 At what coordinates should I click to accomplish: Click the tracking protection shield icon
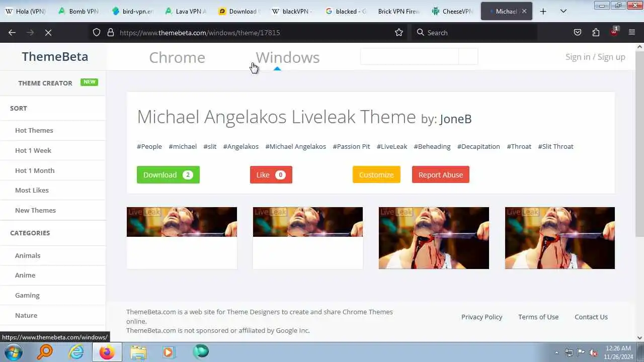(x=97, y=32)
